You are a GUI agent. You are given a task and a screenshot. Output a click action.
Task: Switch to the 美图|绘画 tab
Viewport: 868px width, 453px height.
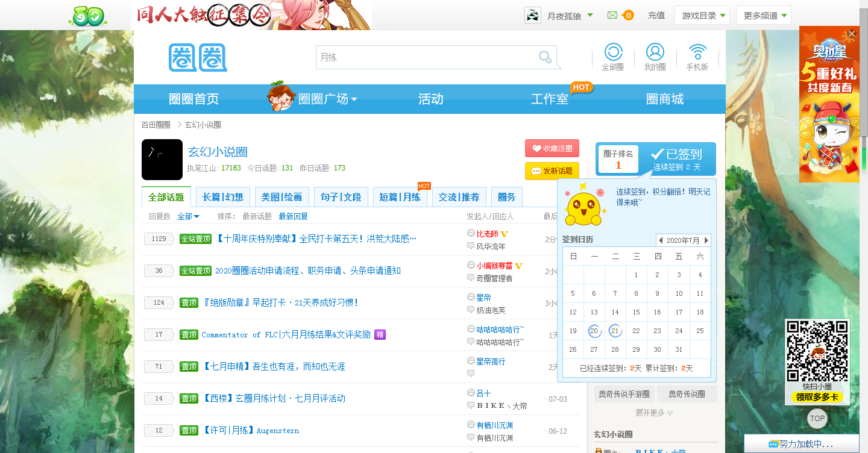click(x=282, y=197)
